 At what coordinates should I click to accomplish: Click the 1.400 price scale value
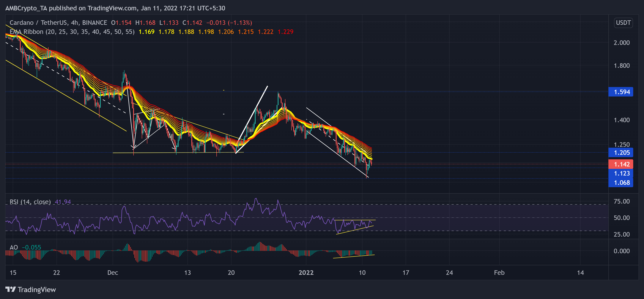(x=622, y=120)
